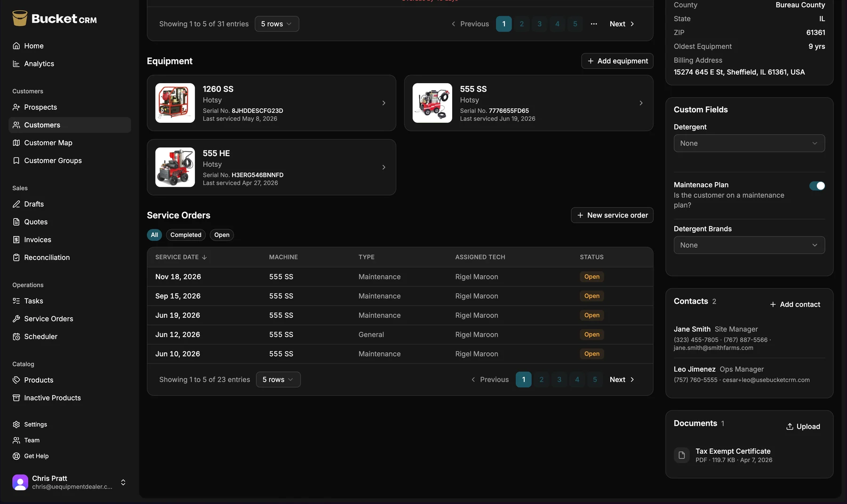Open the Invoices page
Image resolution: width=847 pixels, height=504 pixels.
click(x=70, y=240)
